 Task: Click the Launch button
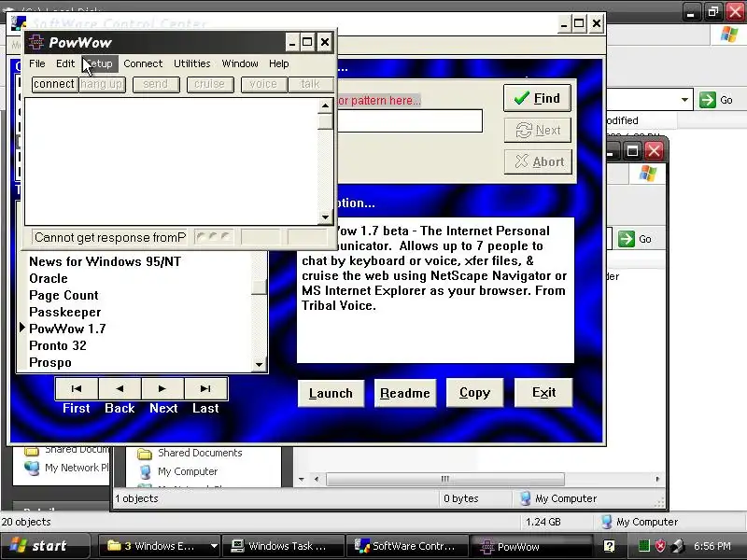pos(331,393)
